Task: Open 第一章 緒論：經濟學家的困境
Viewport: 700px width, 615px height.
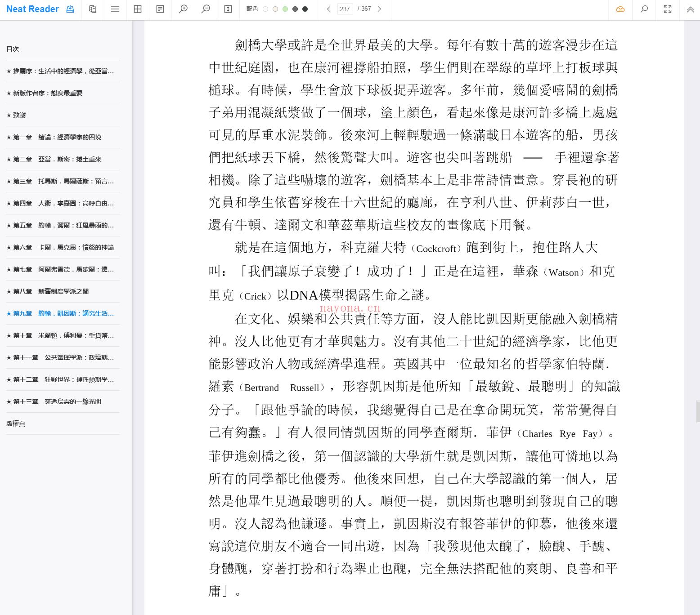Action: point(63,137)
